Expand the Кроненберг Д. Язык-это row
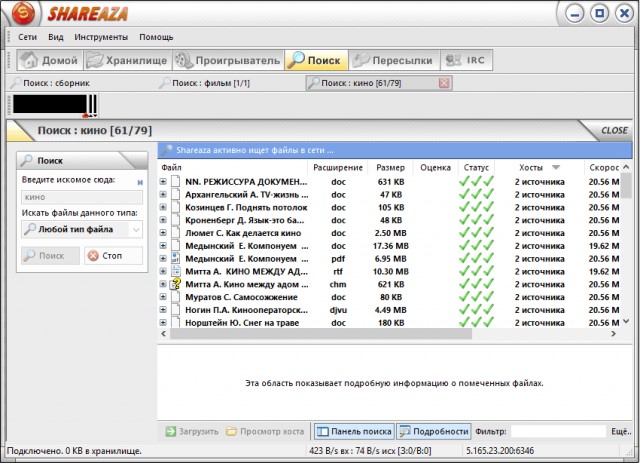Screen dimensions: 640x463 [163, 220]
